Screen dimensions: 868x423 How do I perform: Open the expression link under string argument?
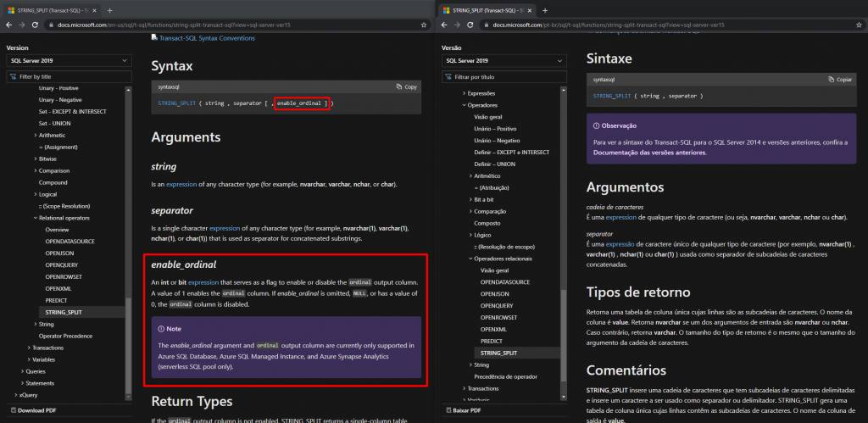pos(180,184)
